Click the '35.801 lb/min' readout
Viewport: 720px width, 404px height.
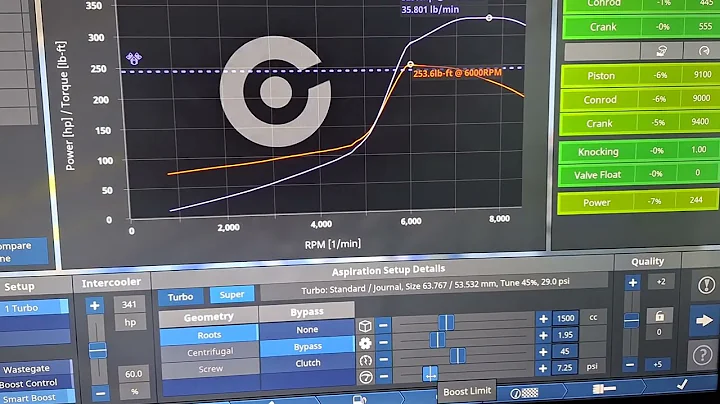[x=430, y=9]
